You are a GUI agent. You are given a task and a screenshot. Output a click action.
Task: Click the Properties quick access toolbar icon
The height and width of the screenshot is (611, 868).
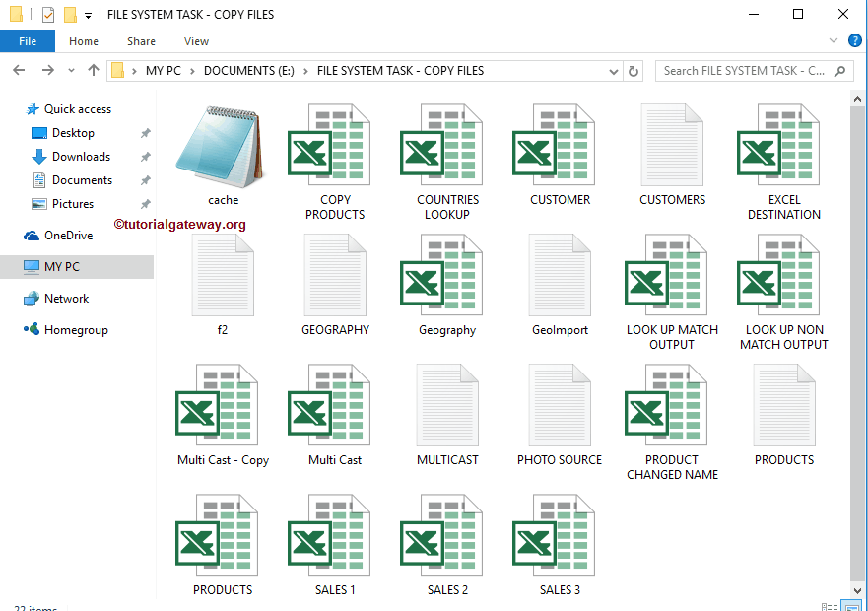tap(48, 15)
